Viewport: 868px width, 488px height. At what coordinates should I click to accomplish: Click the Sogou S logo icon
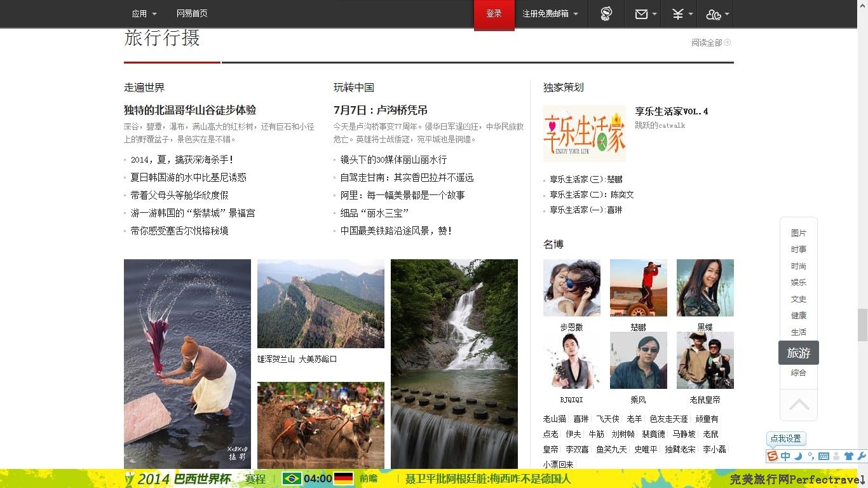(x=773, y=456)
